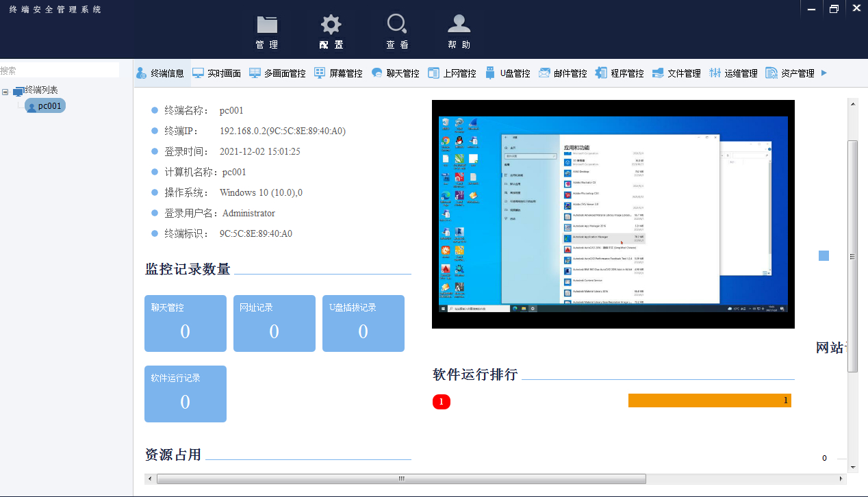Click the orange software ranking bar
Image resolution: width=868 pixels, height=497 pixels.
pyautogui.click(x=709, y=400)
